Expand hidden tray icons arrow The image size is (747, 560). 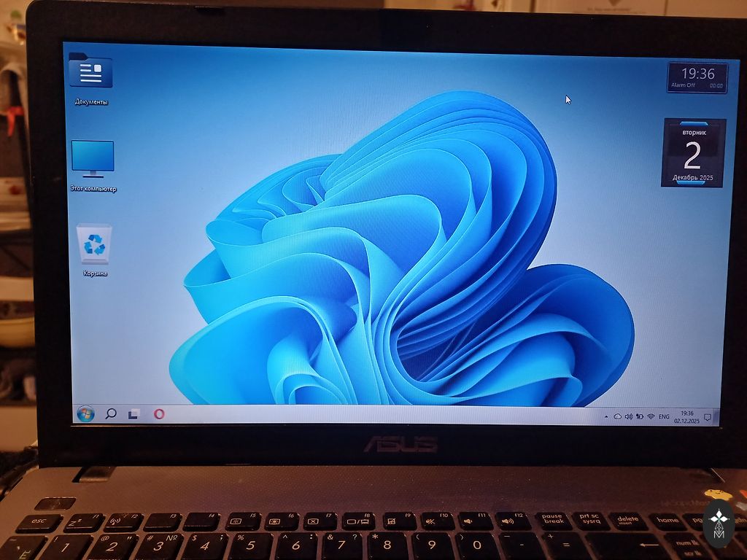tap(607, 416)
